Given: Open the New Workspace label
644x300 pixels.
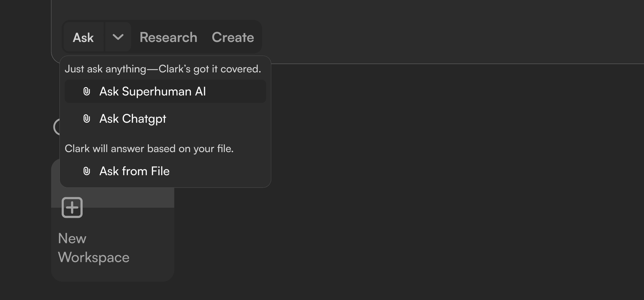Looking at the screenshot, I should (94, 248).
